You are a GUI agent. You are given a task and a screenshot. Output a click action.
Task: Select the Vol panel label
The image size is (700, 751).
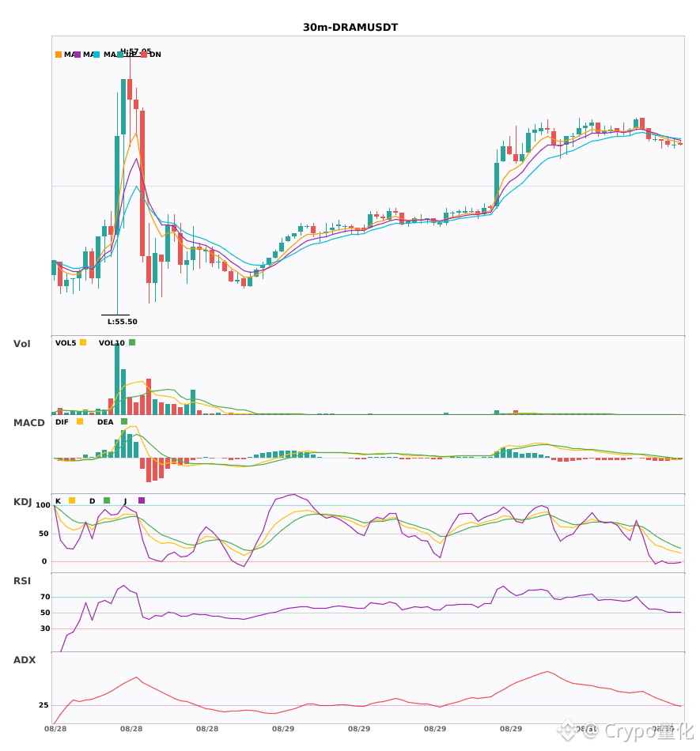(21, 344)
